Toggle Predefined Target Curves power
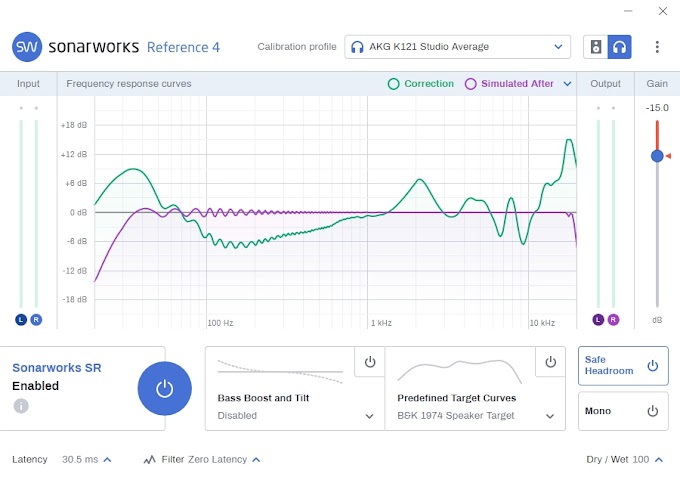This screenshot has height=480, width=680. pos(550,362)
